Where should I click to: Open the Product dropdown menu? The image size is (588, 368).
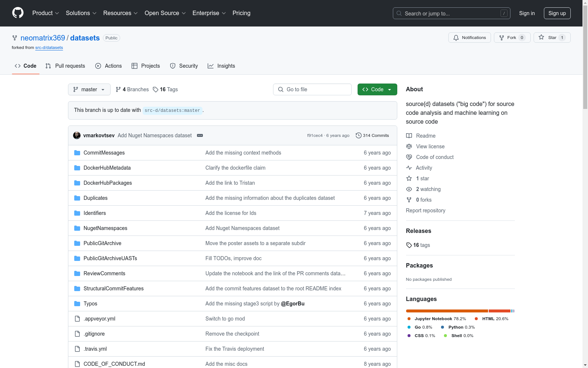pyautogui.click(x=46, y=13)
